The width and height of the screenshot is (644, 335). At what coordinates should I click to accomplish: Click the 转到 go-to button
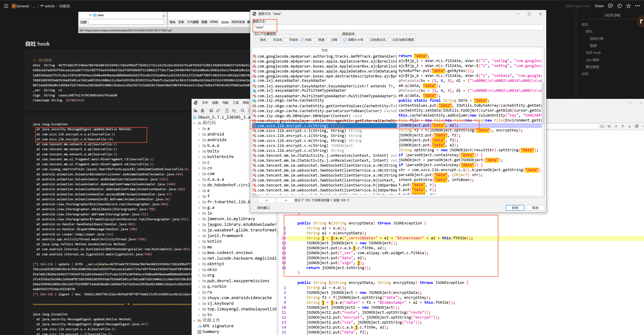point(515,208)
